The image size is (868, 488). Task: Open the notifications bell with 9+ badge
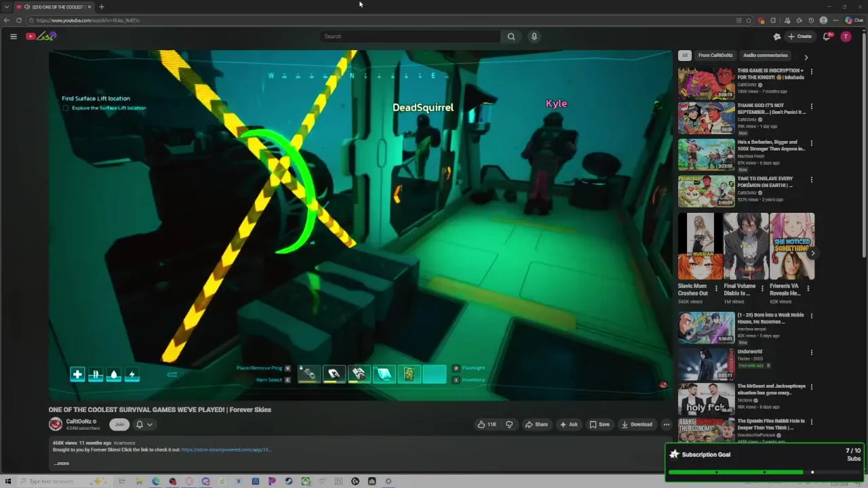pos(827,37)
